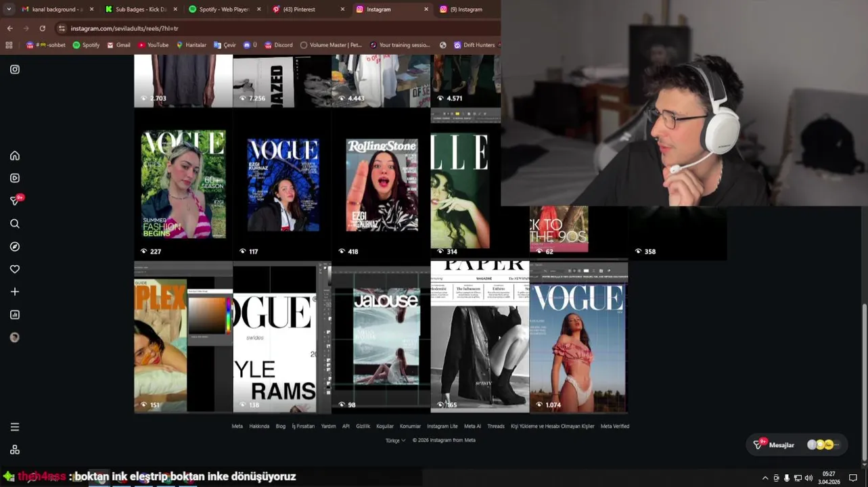Viewport: 868px width, 487px height.
Task: Open Search magnifier in sidebar
Action: tap(15, 224)
